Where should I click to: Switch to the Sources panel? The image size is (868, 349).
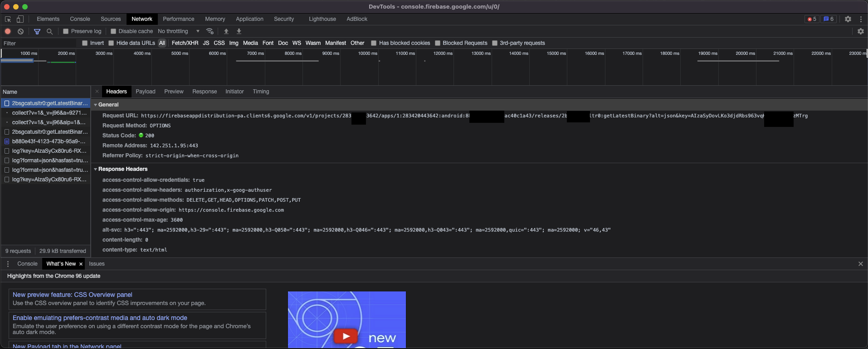[x=111, y=19]
